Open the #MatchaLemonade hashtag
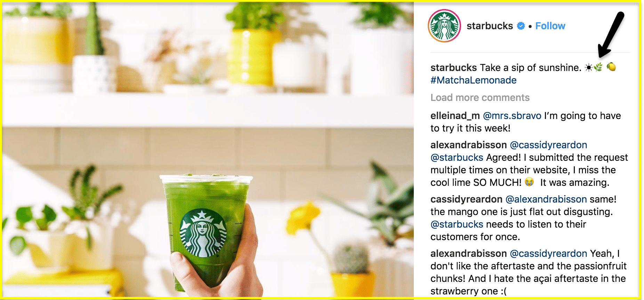The height and width of the screenshot is (300, 644). (473, 80)
